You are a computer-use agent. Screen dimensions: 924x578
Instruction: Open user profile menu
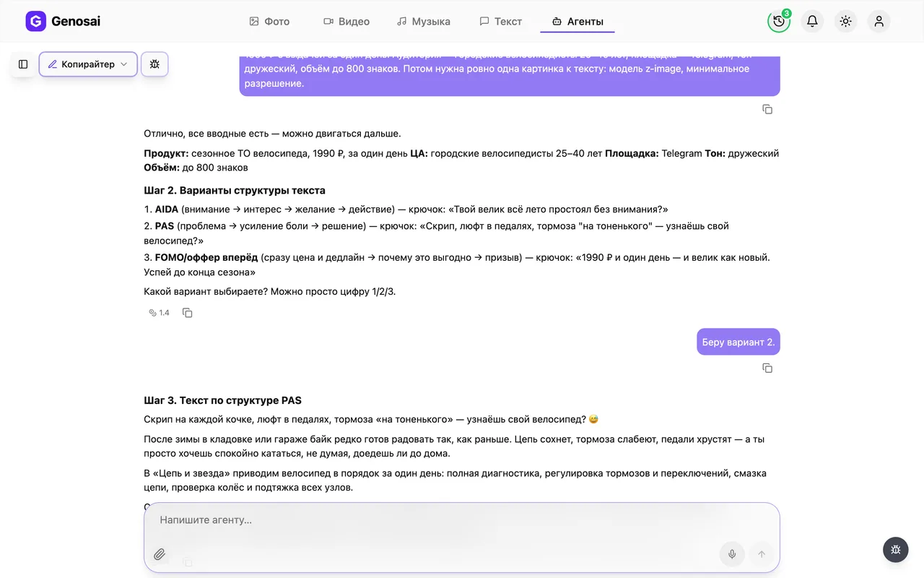(x=879, y=21)
